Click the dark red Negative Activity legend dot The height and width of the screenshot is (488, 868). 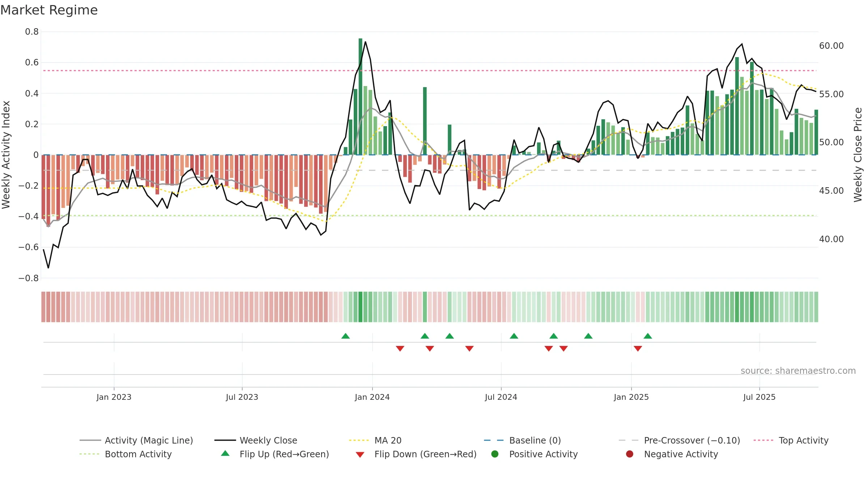tap(630, 454)
